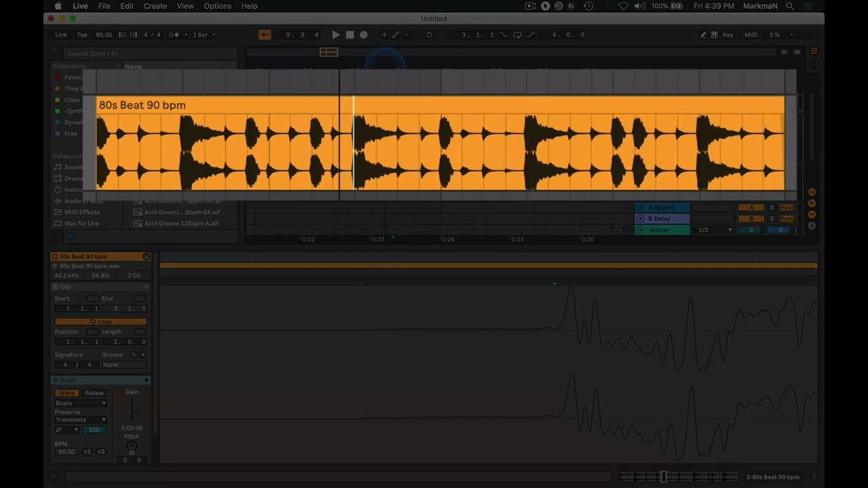This screenshot has width=868, height=488.
Task: Toggle Draw Mode pencil icon
Action: 703,35
